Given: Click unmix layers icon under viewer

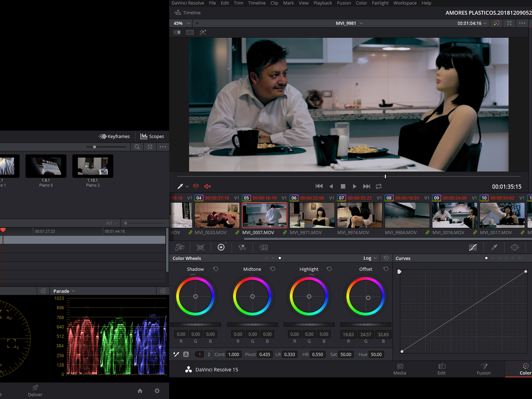Looking at the screenshot, I should point(196,186).
